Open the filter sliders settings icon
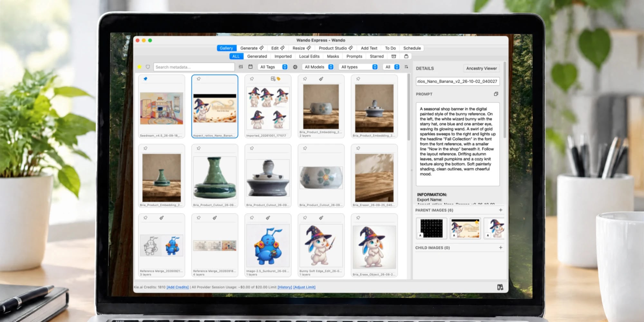Viewport: 644px width, 322px height. click(241, 67)
